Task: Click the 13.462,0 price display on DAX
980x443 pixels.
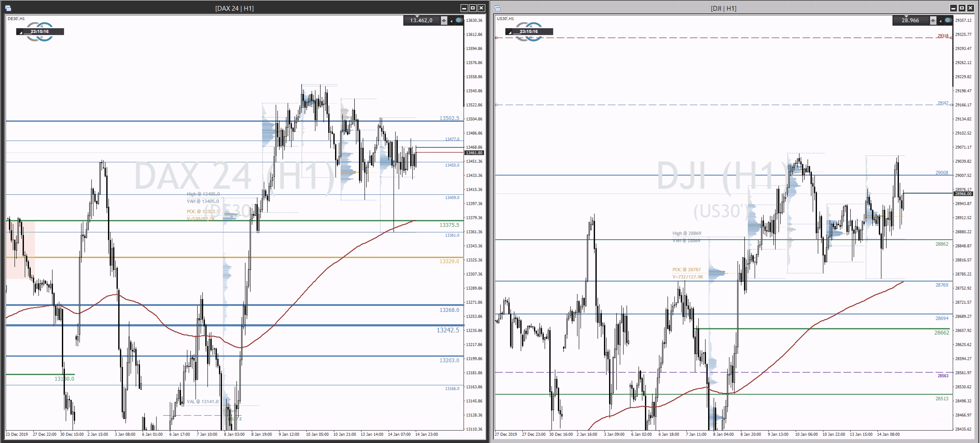Action: [421, 20]
